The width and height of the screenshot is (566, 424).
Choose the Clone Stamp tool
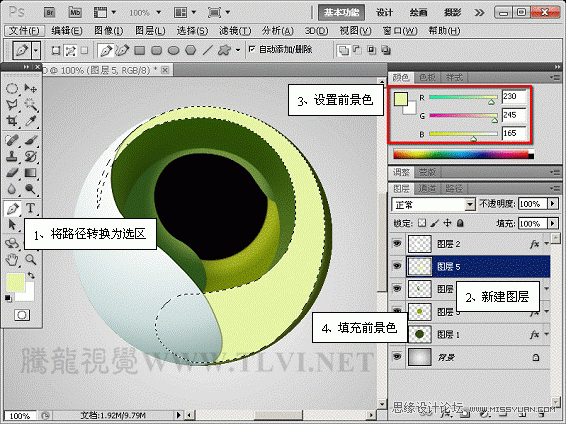[12, 156]
